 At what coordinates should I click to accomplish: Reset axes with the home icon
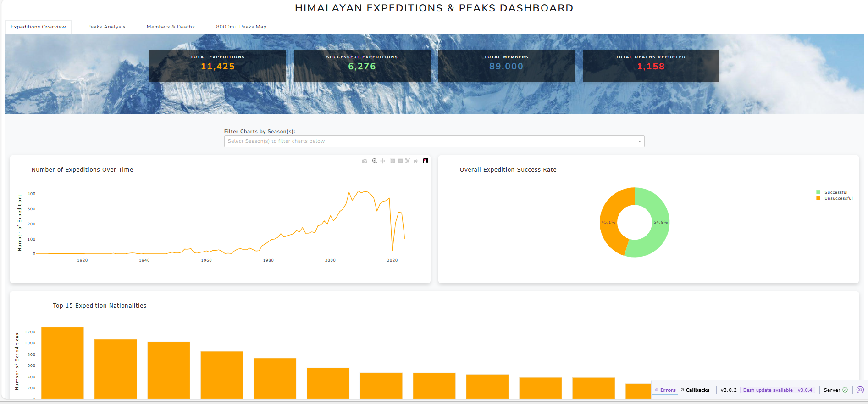[x=415, y=161]
